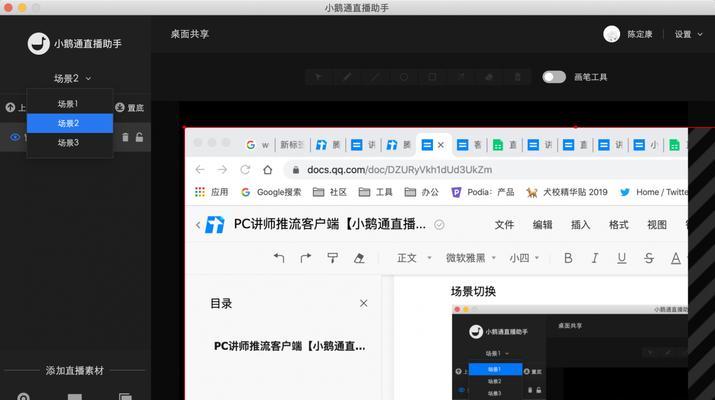The width and height of the screenshot is (715, 400).
Task: Open the 犬校精华贴 2019 bookmark
Action: [567, 192]
